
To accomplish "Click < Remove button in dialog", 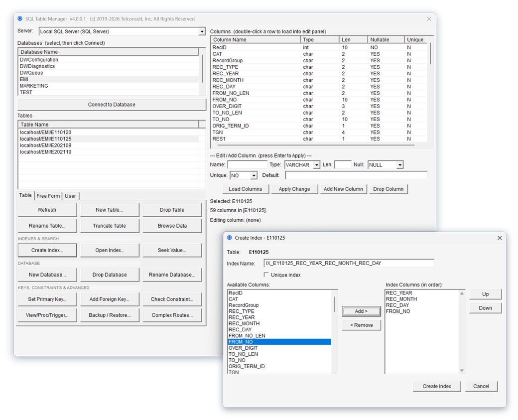I will [x=361, y=325].
